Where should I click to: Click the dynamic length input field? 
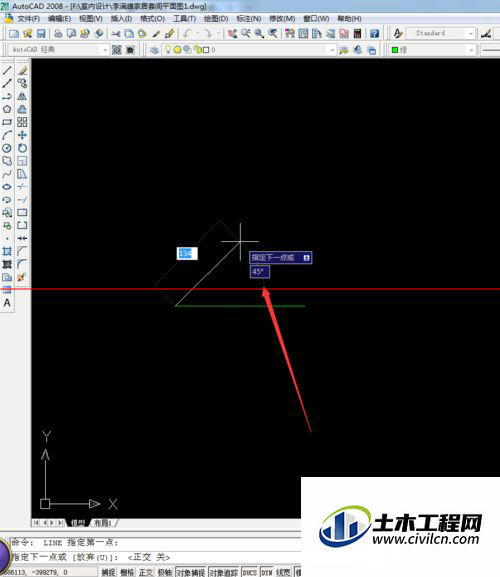tap(187, 253)
